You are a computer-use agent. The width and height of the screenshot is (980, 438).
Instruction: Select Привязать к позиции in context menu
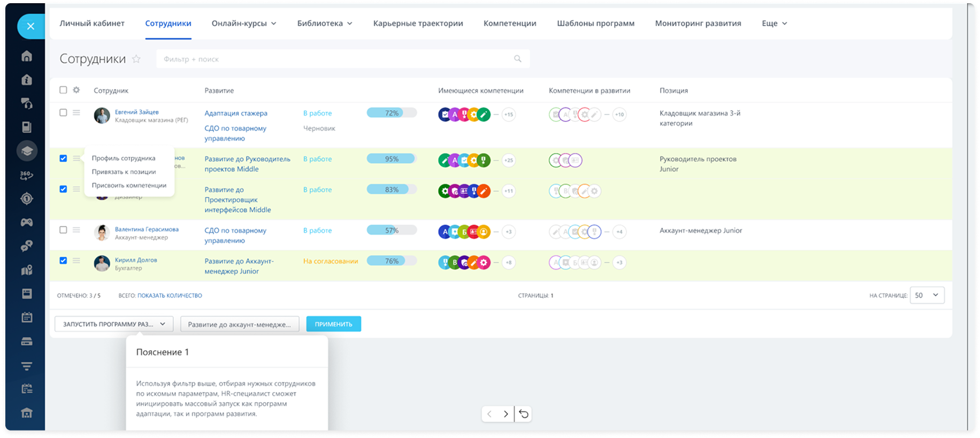coord(124,172)
